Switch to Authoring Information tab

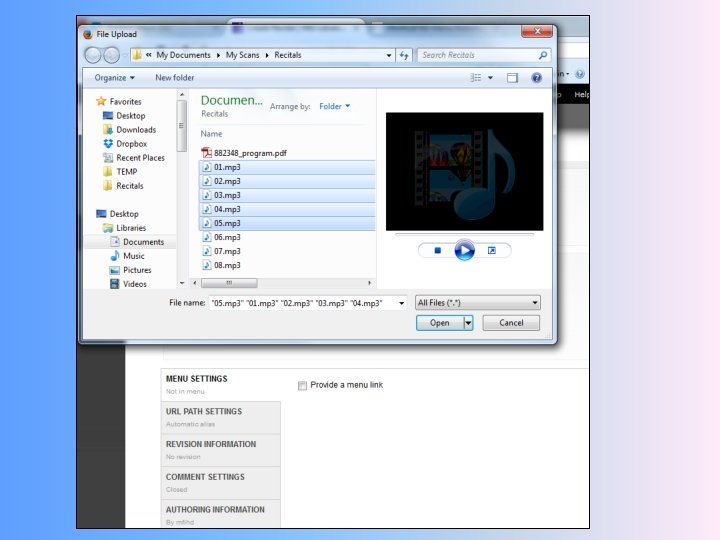tap(221, 514)
